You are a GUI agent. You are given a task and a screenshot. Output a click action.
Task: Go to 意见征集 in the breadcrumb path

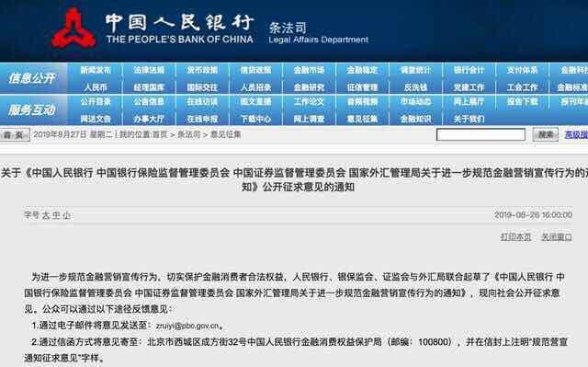coord(226,134)
